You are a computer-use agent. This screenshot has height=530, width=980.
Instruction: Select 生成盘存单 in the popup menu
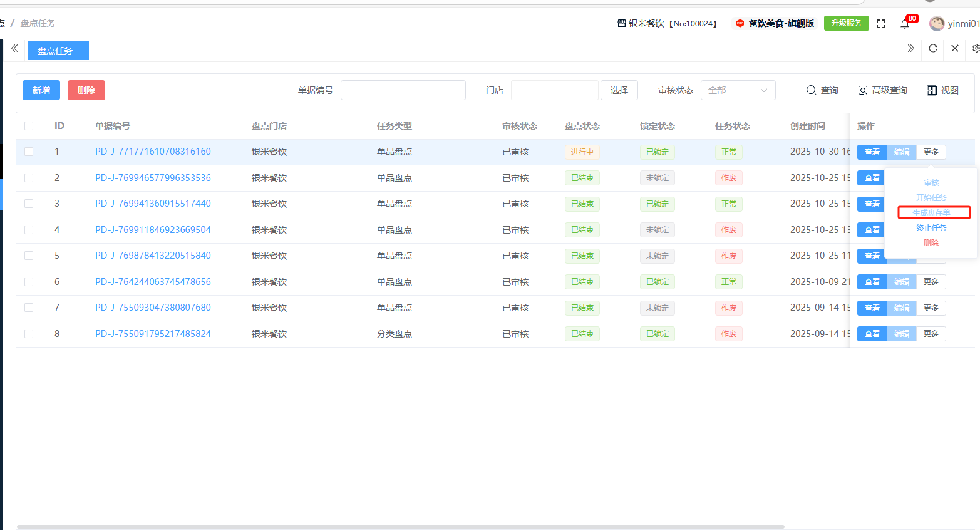931,213
